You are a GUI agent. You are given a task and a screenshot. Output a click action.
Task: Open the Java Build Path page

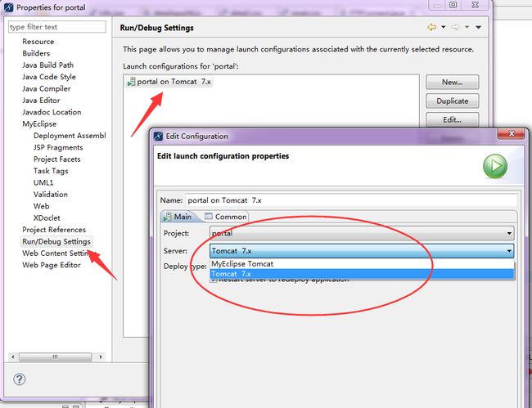tap(47, 65)
